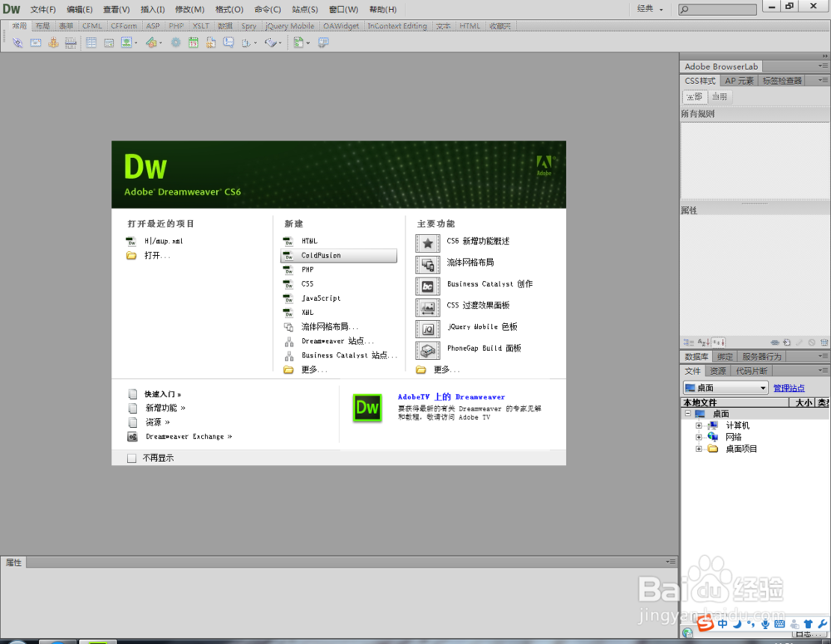The height and width of the screenshot is (644, 831).
Task: Show category view in CSS properties pane
Action: [688, 342]
